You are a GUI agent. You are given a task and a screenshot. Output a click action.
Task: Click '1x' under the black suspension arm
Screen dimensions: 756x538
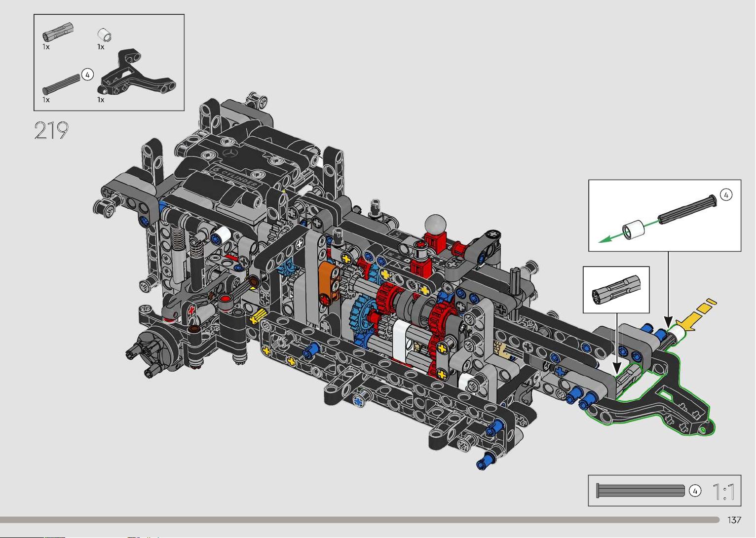101,100
